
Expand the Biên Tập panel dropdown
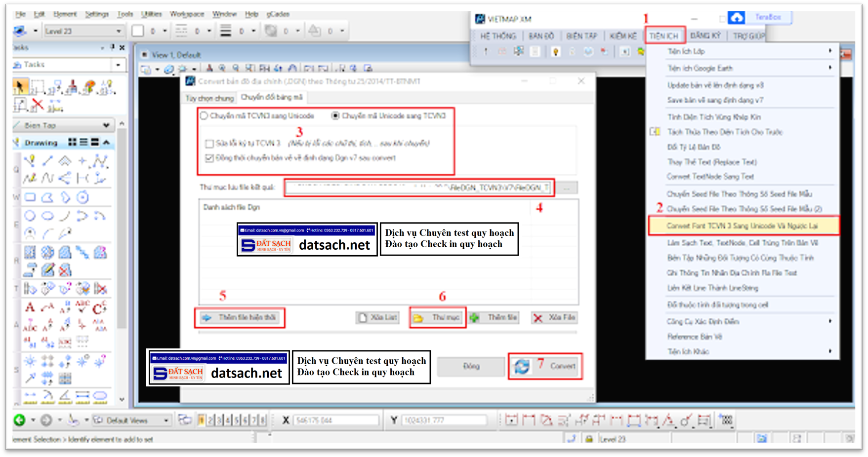pyautogui.click(x=105, y=124)
